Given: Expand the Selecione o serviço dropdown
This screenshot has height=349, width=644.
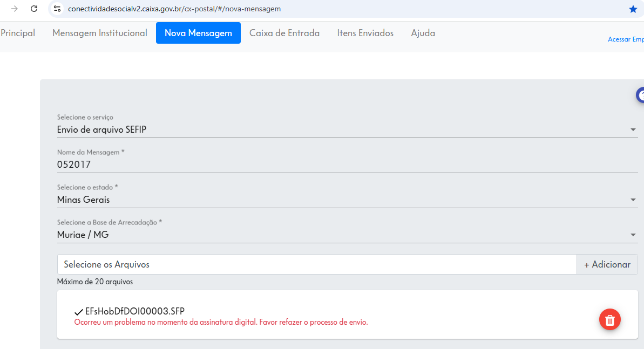Looking at the screenshot, I should click(347, 130).
